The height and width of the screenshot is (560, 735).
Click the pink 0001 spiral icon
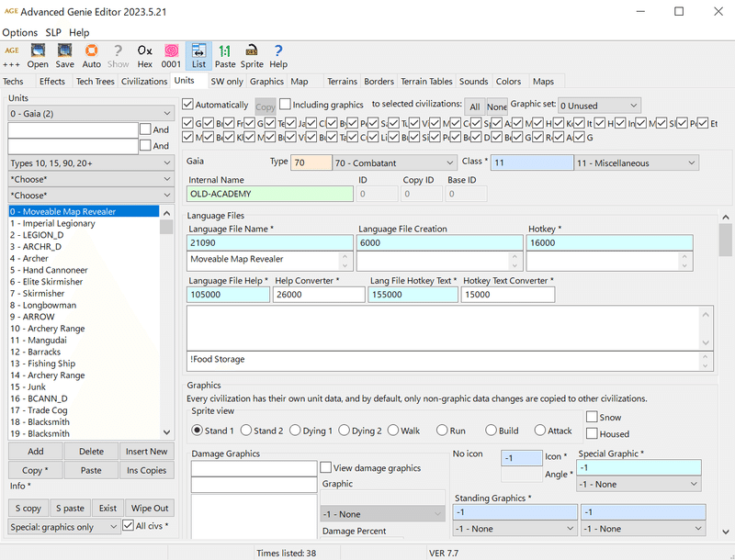[x=171, y=55]
